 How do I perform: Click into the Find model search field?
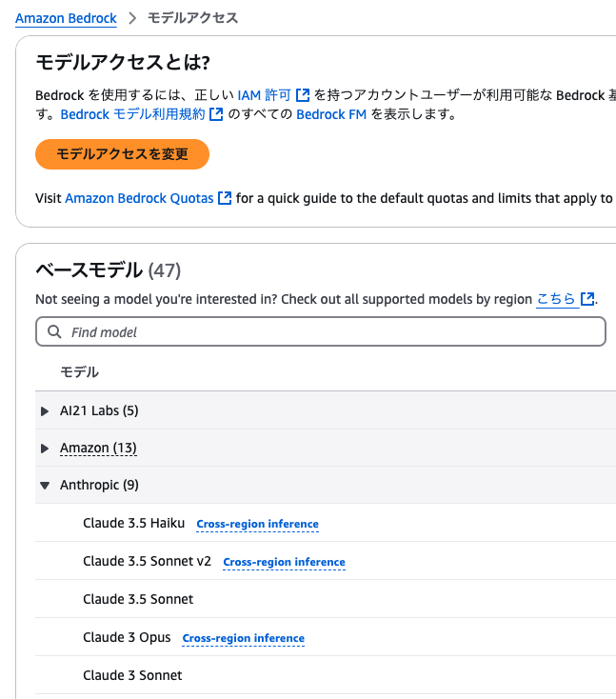(x=324, y=332)
